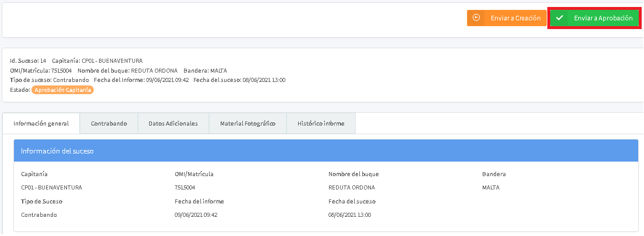Viewport: 644px width, 236px height.
Task: Click the checkmark icon on Enviar a Aprobación
Action: [560, 18]
